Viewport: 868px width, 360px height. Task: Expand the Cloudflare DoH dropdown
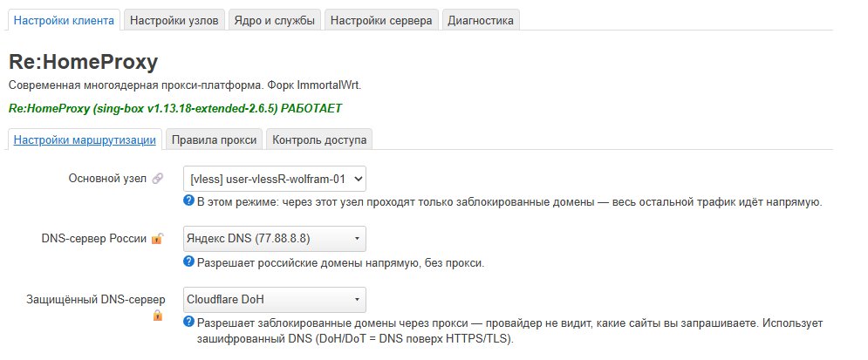[x=275, y=300]
